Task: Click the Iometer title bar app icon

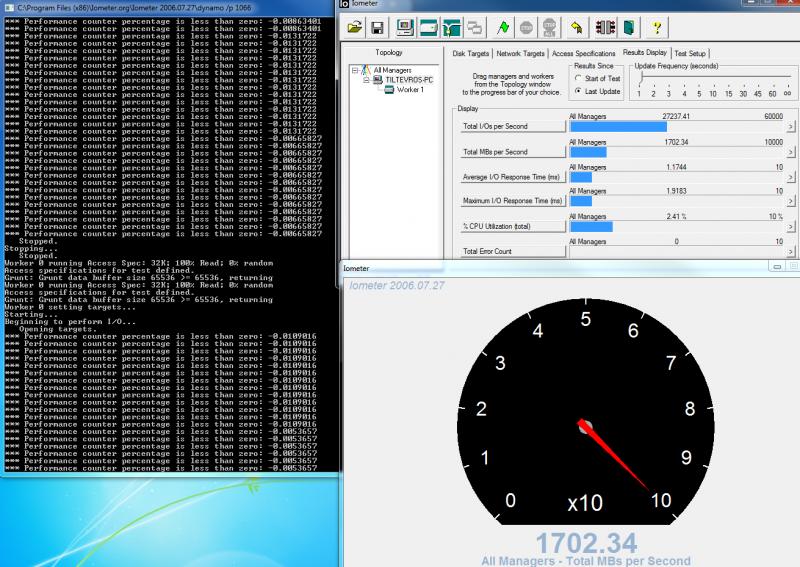Action: tap(344, 4)
